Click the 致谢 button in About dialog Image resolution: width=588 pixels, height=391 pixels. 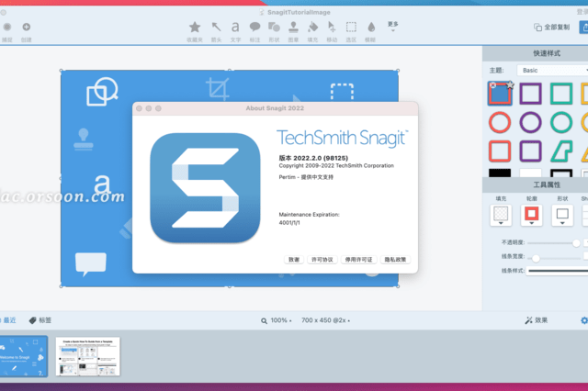[x=294, y=260]
